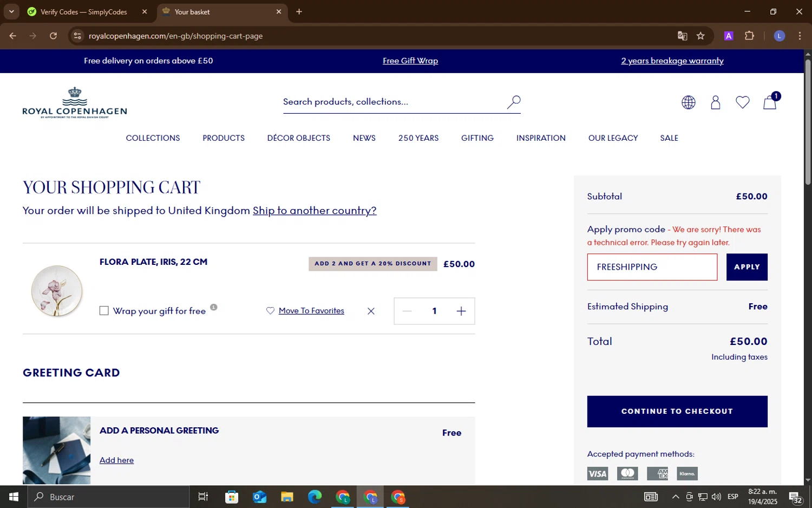Click the gift wrap info icon
The height and width of the screenshot is (508, 812).
214,307
